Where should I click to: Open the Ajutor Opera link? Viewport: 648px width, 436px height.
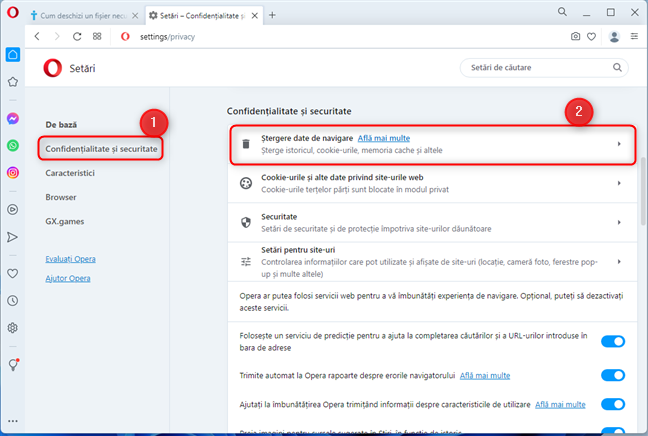point(68,279)
